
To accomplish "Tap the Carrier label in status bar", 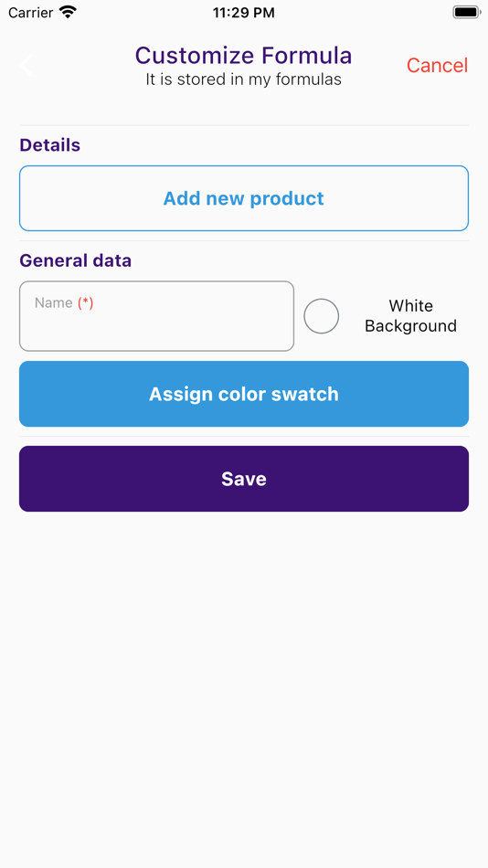I will coord(31,13).
